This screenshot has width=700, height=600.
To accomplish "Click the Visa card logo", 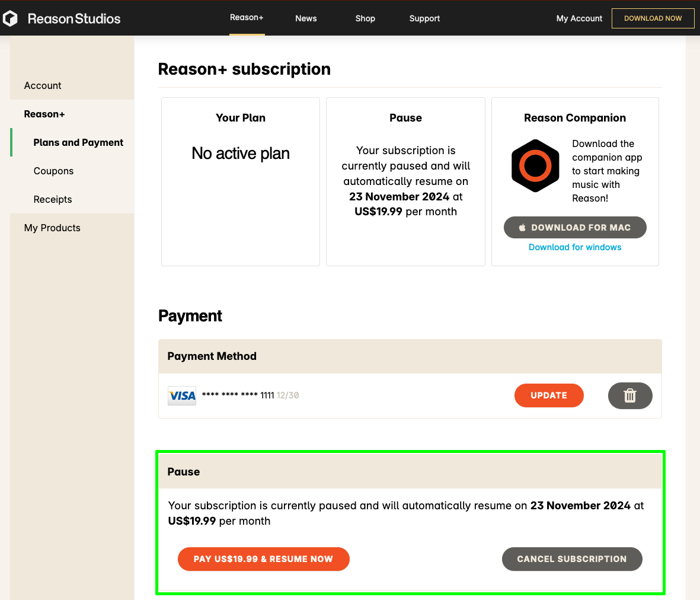I will coord(182,395).
